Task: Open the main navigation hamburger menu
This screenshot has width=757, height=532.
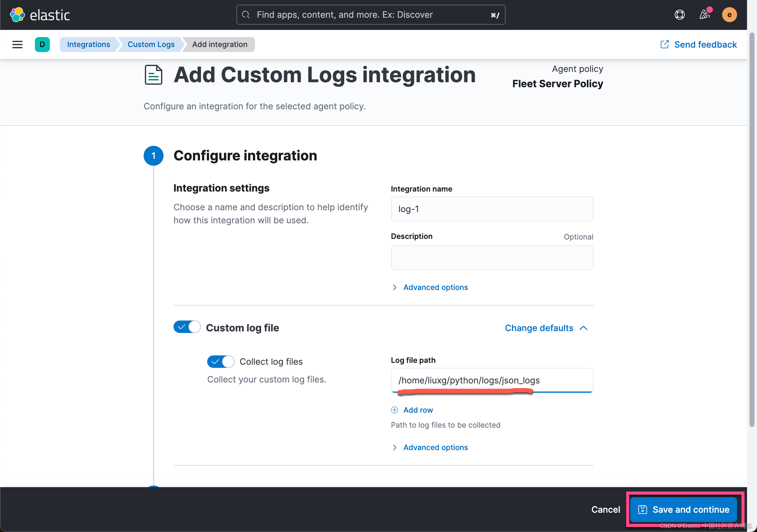Action: [x=17, y=45]
